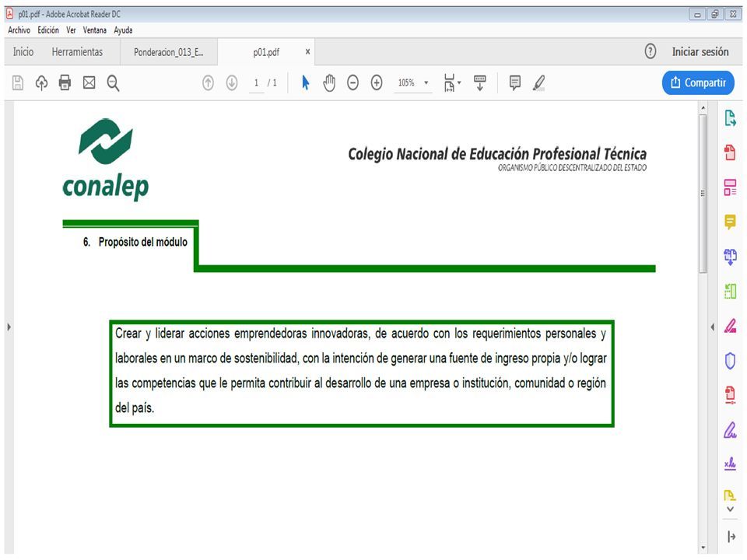Open the fit page options icon
The width and height of the screenshot is (747, 560).
tap(451, 83)
